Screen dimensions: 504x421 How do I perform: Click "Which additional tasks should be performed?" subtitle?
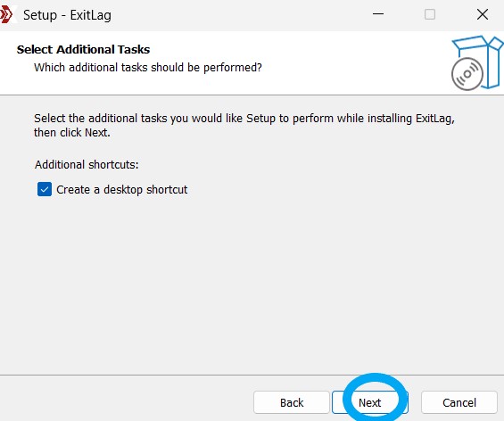[x=148, y=68]
